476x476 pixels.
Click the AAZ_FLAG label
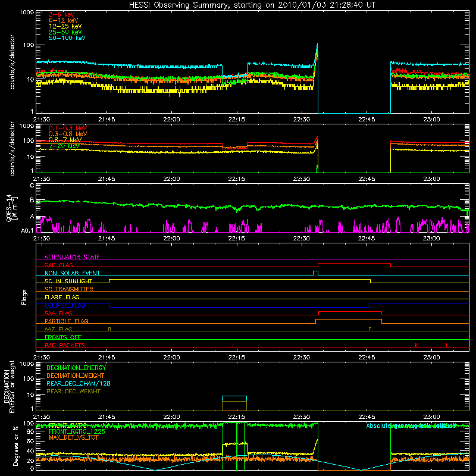pyautogui.click(x=58, y=329)
